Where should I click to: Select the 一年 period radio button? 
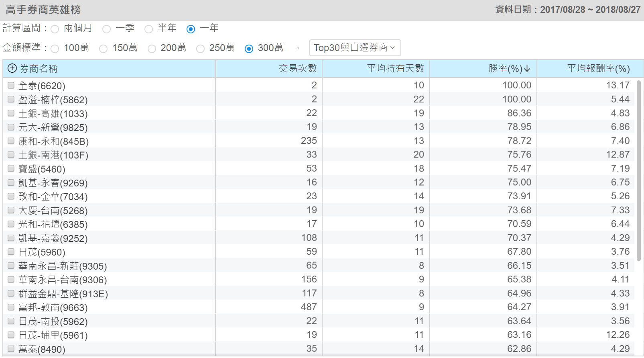pos(191,29)
